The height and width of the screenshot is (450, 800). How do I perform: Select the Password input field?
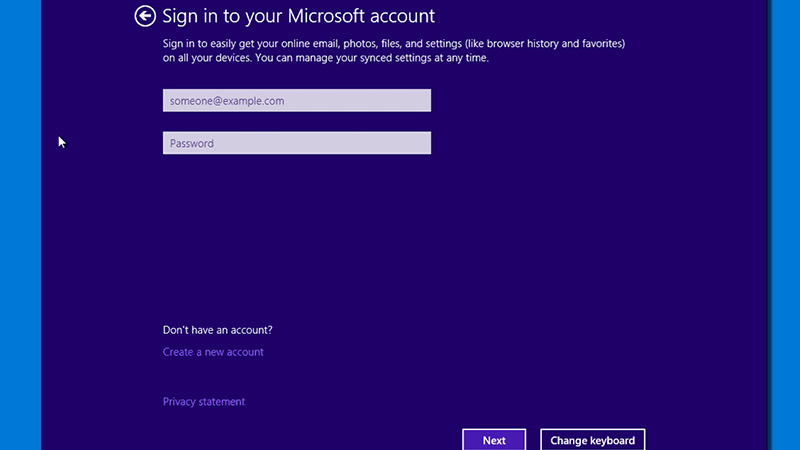pyautogui.click(x=296, y=143)
